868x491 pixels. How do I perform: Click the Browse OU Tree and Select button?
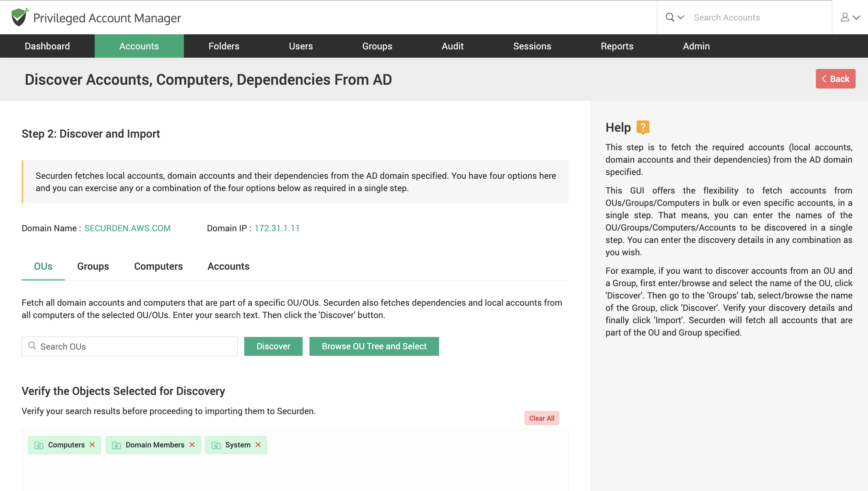(374, 346)
